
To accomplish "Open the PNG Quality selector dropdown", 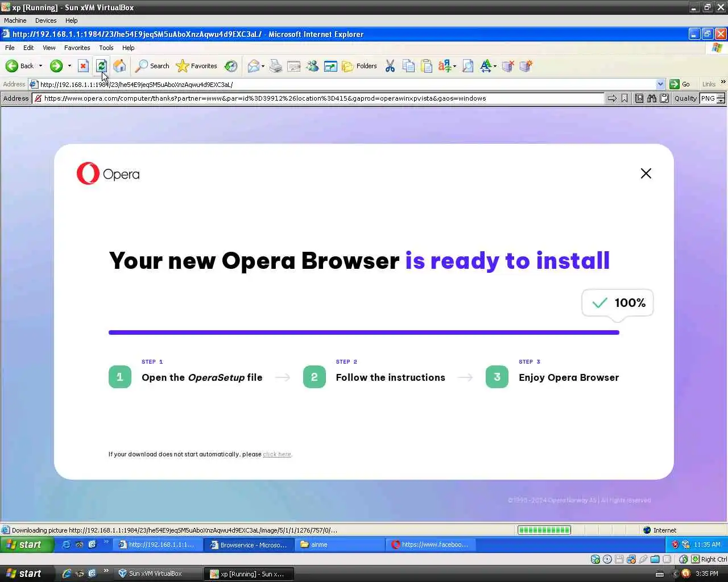I will 721,98.
